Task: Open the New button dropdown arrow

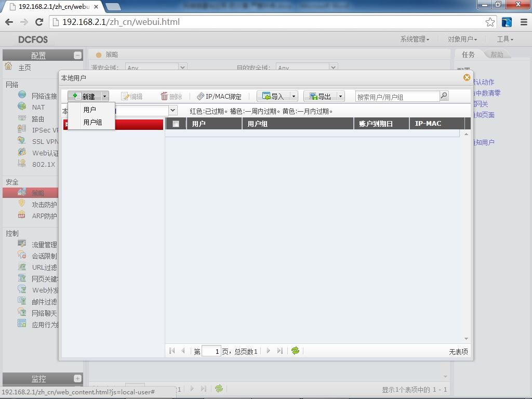Action: pos(104,96)
